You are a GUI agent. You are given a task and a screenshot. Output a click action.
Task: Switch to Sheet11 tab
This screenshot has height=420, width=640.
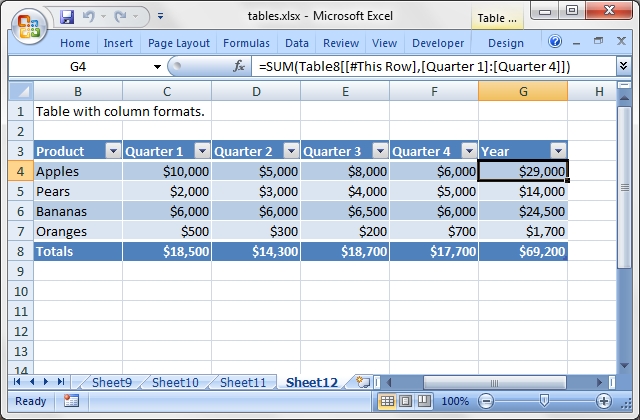243,382
